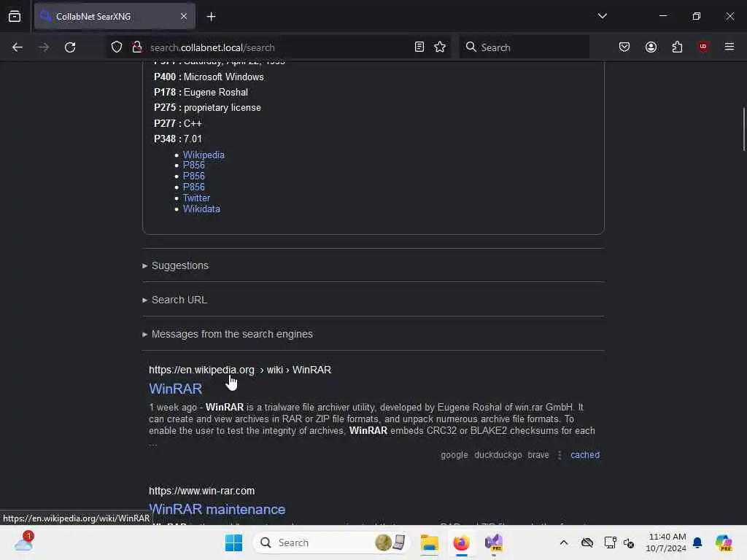
Task: View site security padlock information
Action: 136,47
